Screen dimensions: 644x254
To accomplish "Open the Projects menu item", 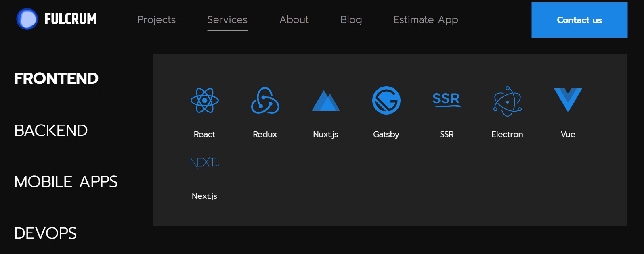I will pyautogui.click(x=156, y=20).
